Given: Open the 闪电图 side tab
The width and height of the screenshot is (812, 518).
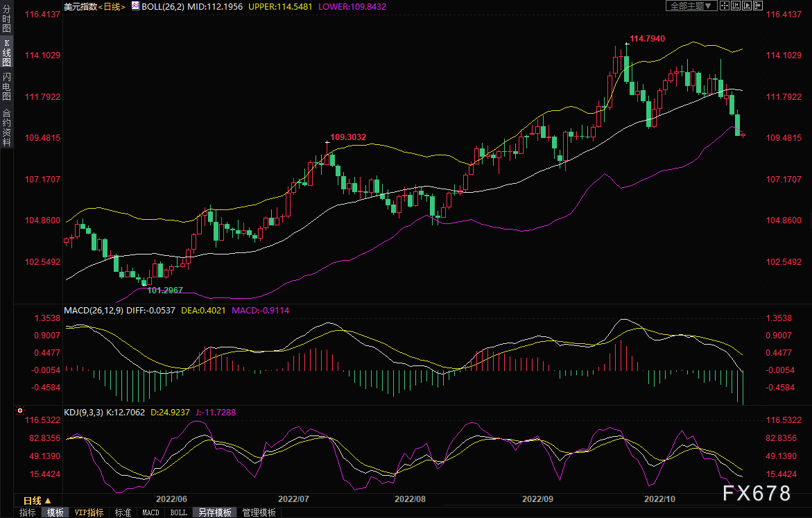Looking at the screenshot, I should coord(6,87).
